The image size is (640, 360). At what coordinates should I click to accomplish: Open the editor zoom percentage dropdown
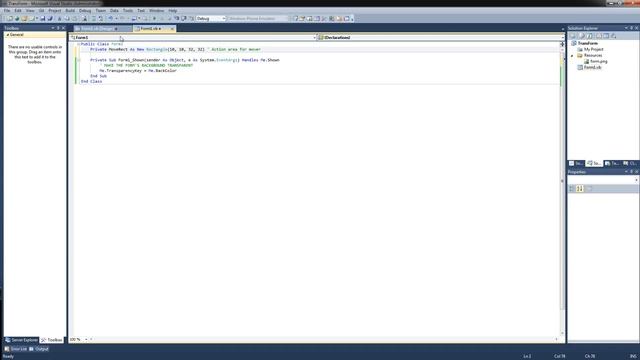(86, 340)
